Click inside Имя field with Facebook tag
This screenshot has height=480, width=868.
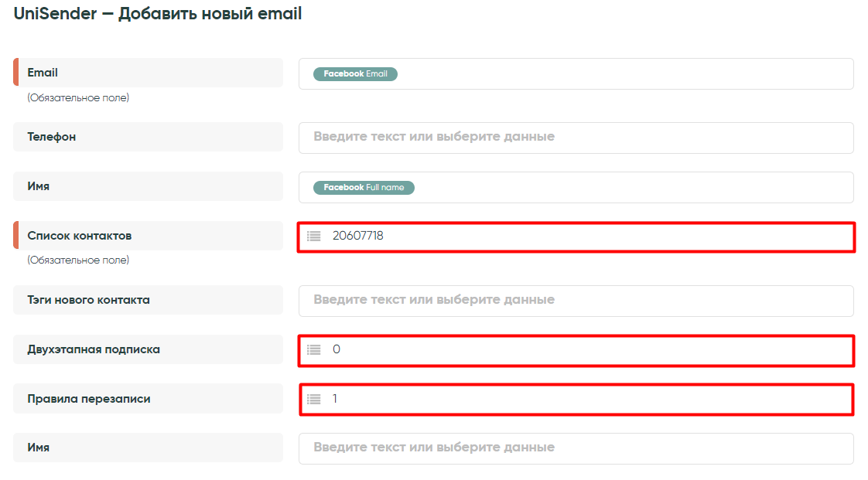(619, 188)
